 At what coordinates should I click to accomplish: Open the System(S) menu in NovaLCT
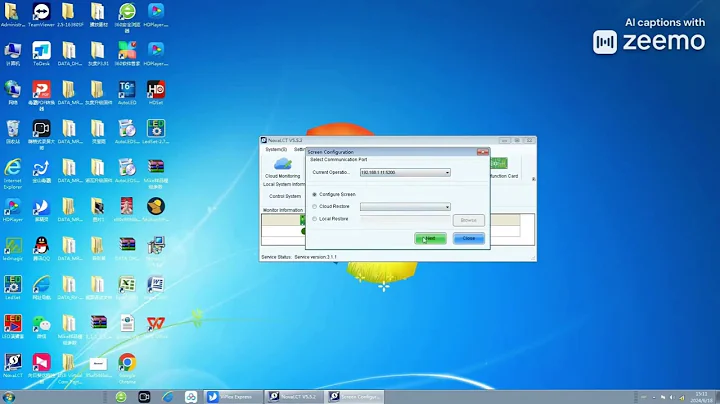(276, 149)
